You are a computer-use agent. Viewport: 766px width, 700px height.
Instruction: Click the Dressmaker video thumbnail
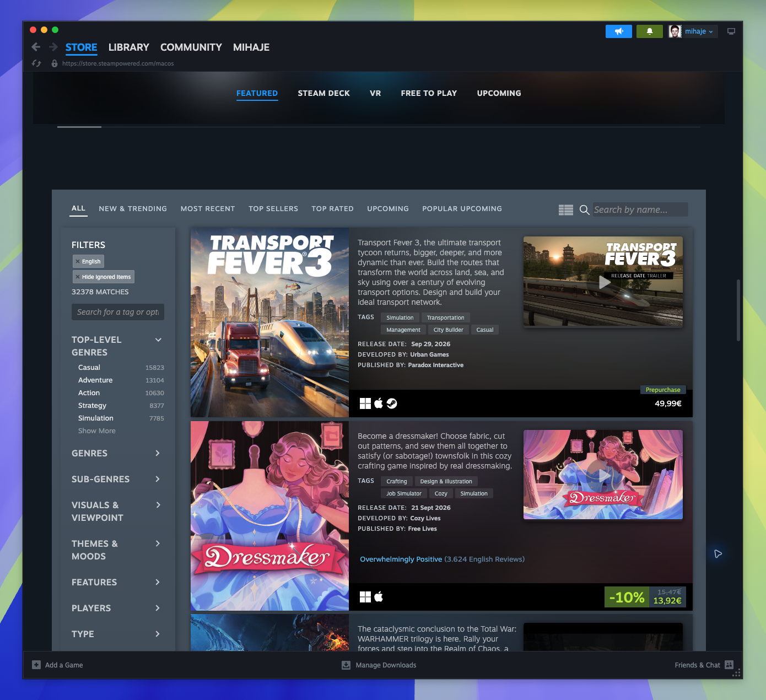[x=603, y=475]
